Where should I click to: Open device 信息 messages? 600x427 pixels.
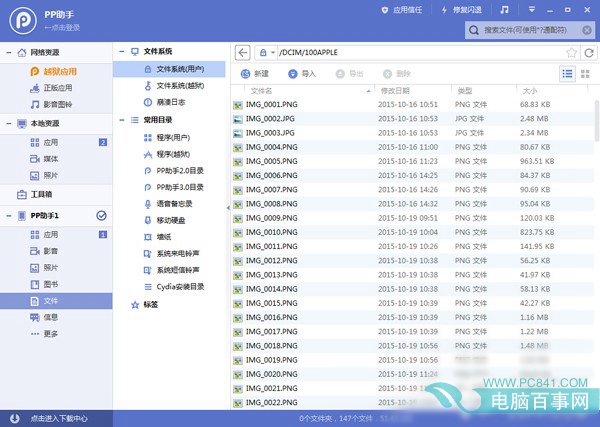[x=56, y=317]
